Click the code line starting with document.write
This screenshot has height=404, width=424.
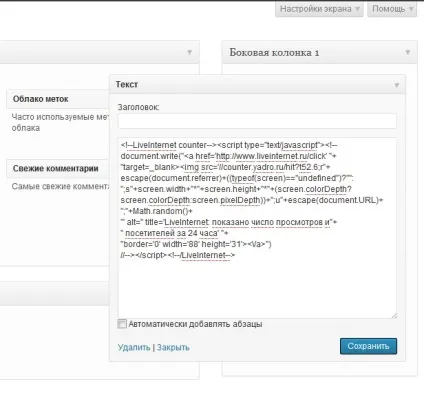click(228, 156)
